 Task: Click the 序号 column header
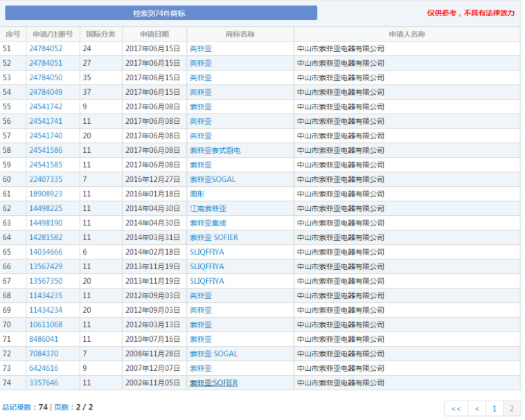pos(13,34)
